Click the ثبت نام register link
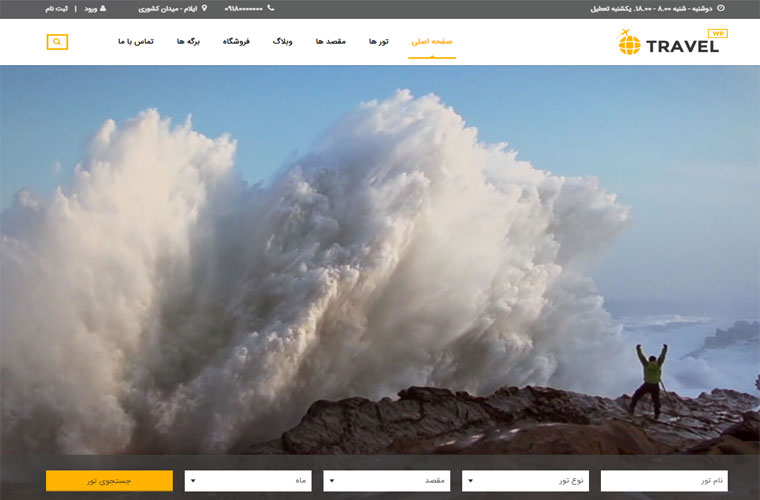The height and width of the screenshot is (500, 760). pyautogui.click(x=56, y=8)
